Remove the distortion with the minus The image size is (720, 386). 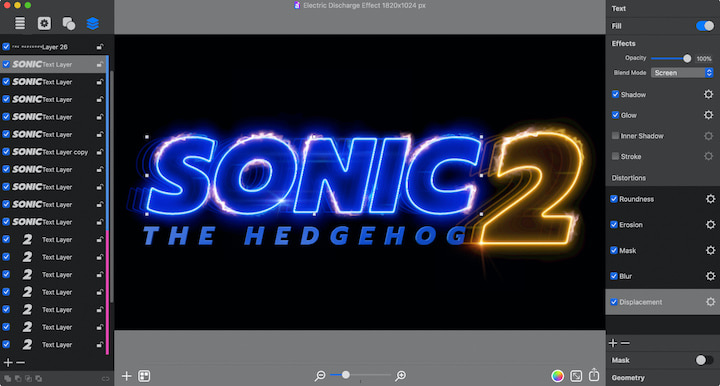coord(625,343)
